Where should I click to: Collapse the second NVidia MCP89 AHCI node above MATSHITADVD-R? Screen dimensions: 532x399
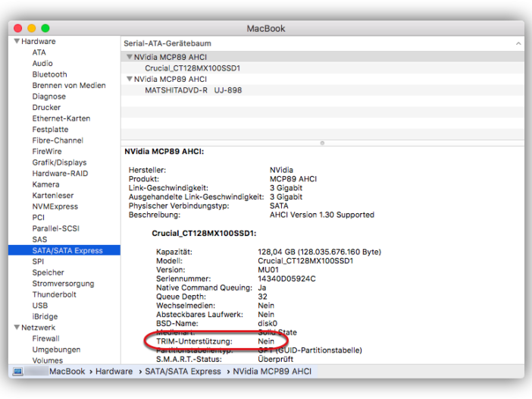130,79
